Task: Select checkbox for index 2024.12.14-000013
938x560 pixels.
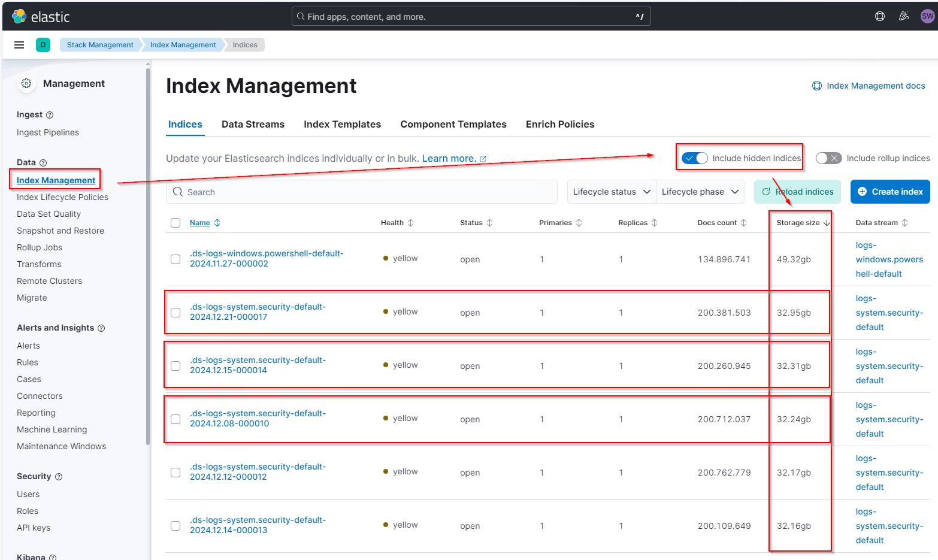Action: pyautogui.click(x=176, y=526)
